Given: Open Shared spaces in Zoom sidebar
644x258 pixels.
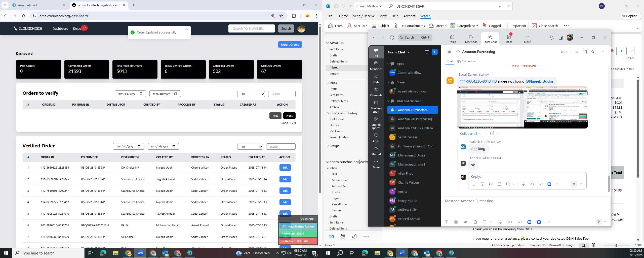Looking at the screenshot, I should pos(376,123).
